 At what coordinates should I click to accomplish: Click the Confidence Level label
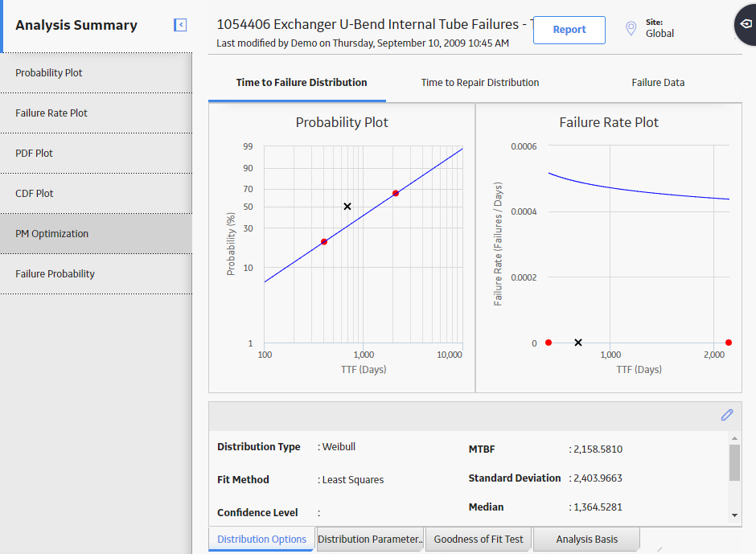(x=257, y=512)
